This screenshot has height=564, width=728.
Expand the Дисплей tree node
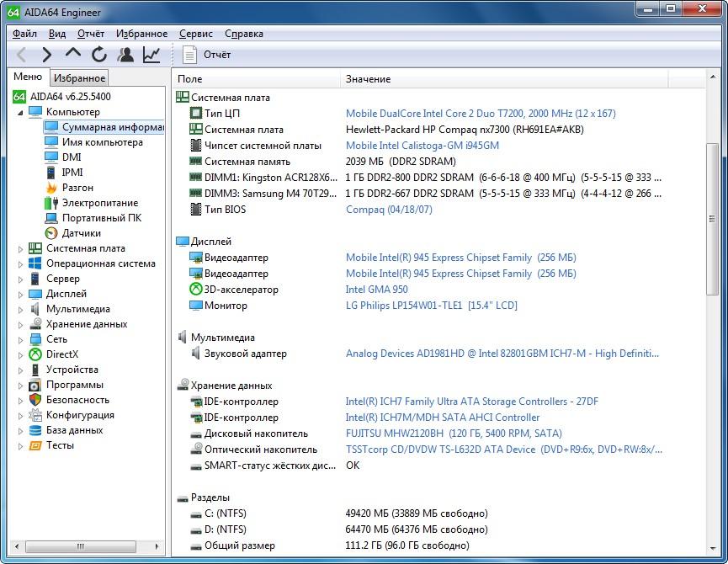pos(20,295)
